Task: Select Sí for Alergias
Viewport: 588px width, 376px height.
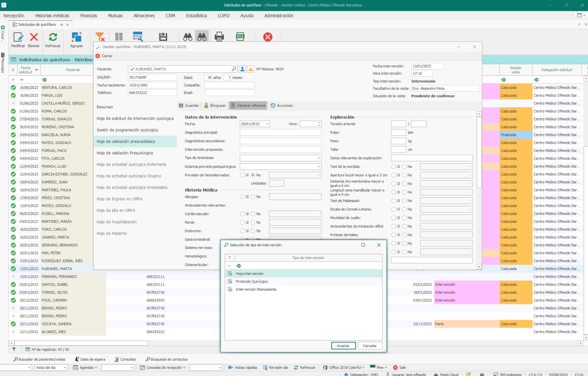Action: 242,197
